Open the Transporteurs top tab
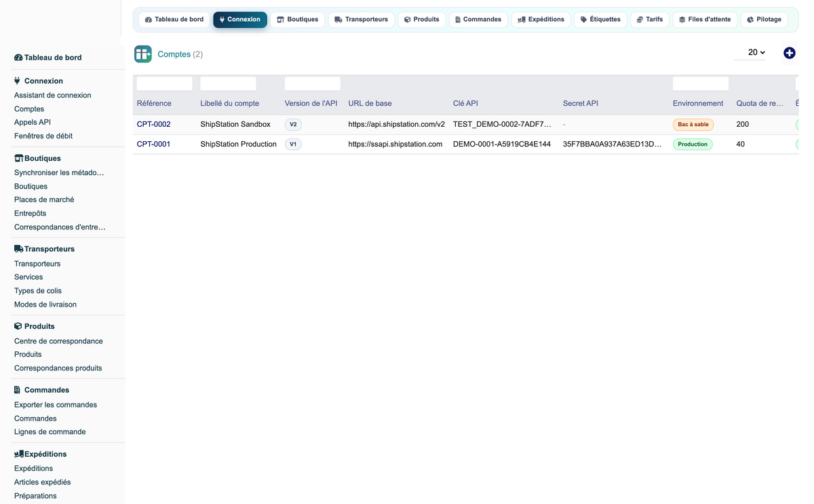The width and height of the screenshot is (814, 504). [x=361, y=20]
